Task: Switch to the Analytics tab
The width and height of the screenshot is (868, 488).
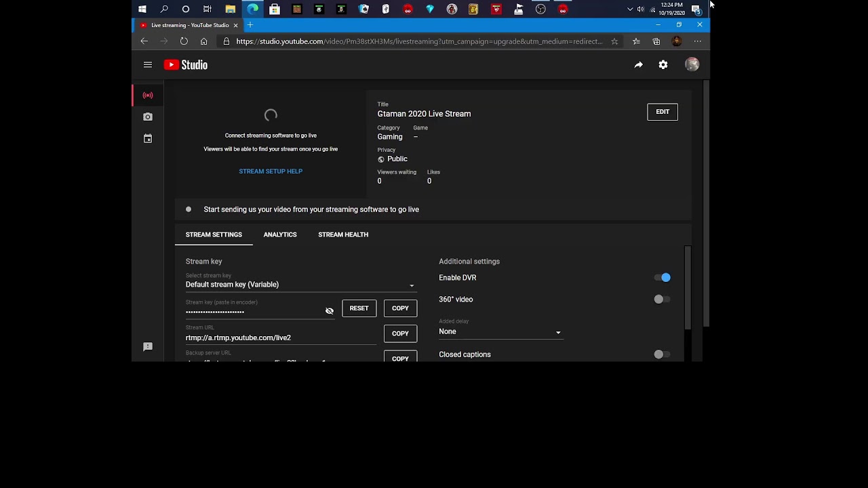Action: pos(280,235)
